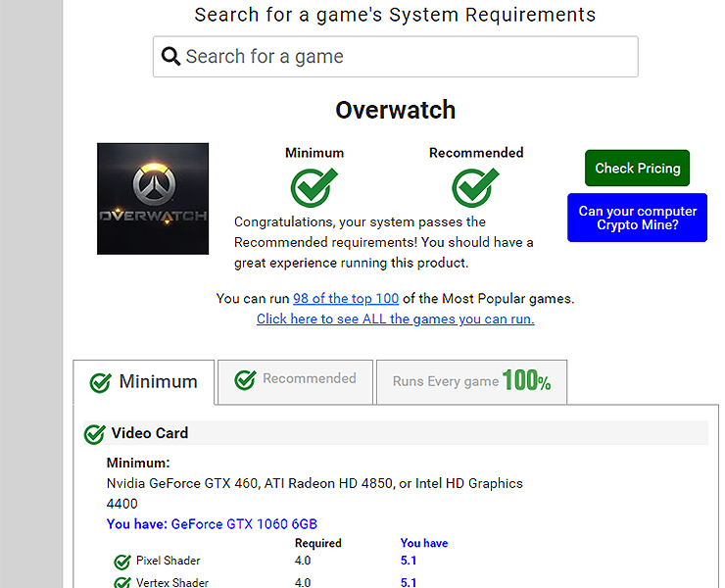Click the green 100% figure in tab
The image size is (725, 588).
click(x=527, y=380)
